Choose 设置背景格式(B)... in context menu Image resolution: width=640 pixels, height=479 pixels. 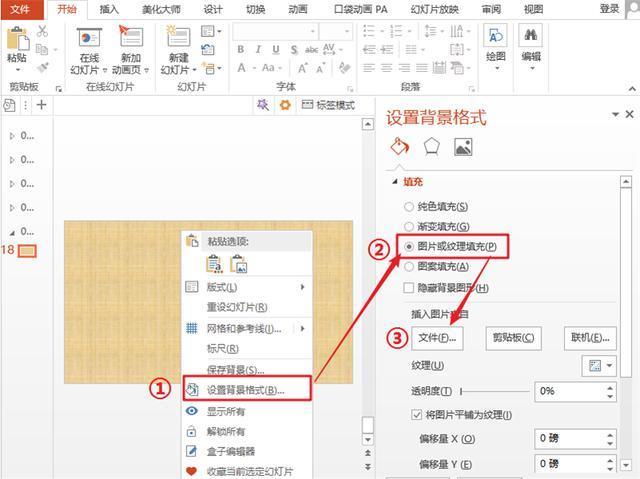247,390
